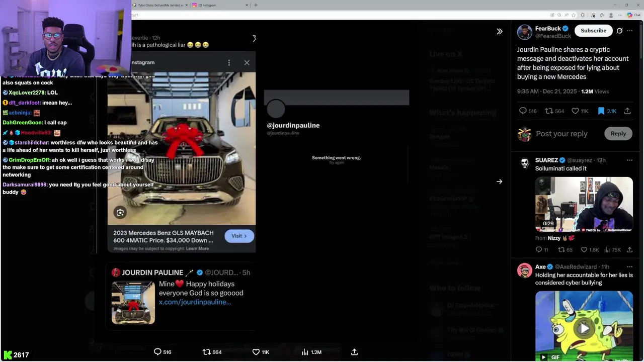Click the Axe username link

point(540,266)
